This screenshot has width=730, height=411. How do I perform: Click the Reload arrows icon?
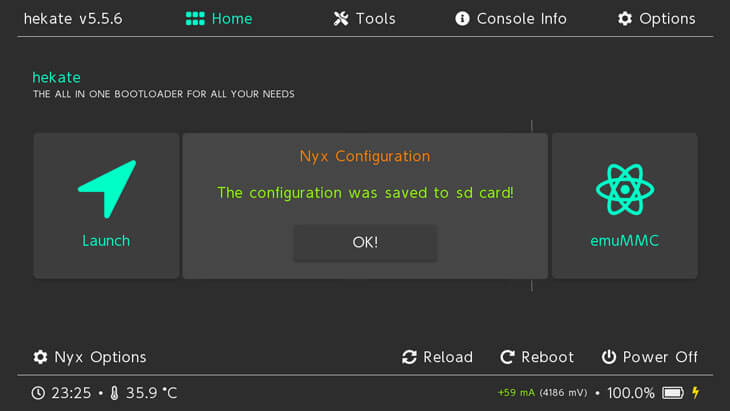[409, 357]
